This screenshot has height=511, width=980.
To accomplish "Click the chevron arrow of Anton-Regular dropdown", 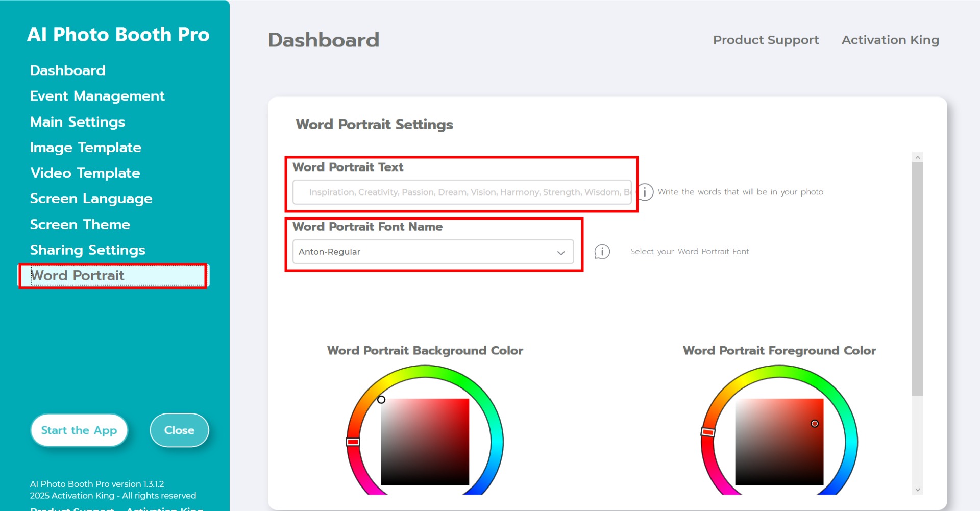I will pos(561,253).
